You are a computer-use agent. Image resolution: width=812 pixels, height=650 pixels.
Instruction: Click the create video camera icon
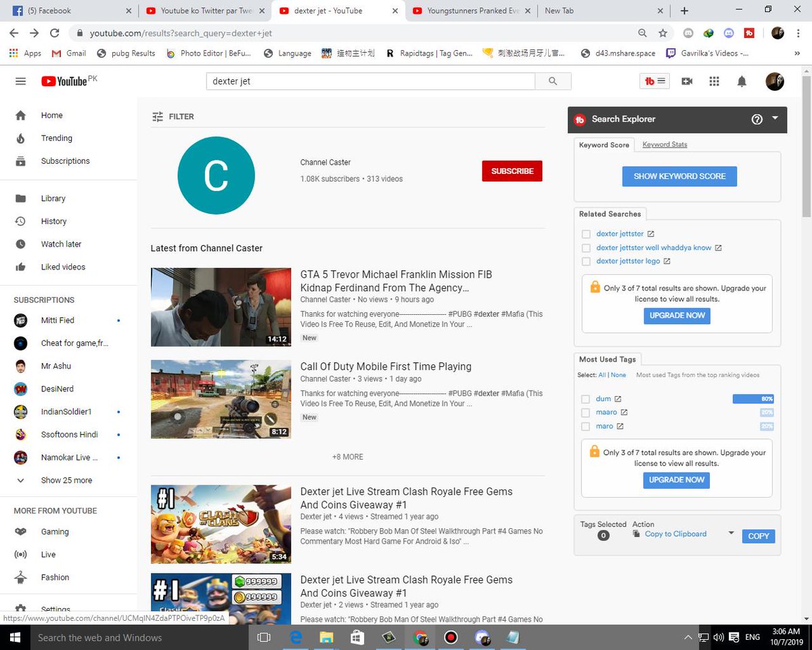click(687, 81)
